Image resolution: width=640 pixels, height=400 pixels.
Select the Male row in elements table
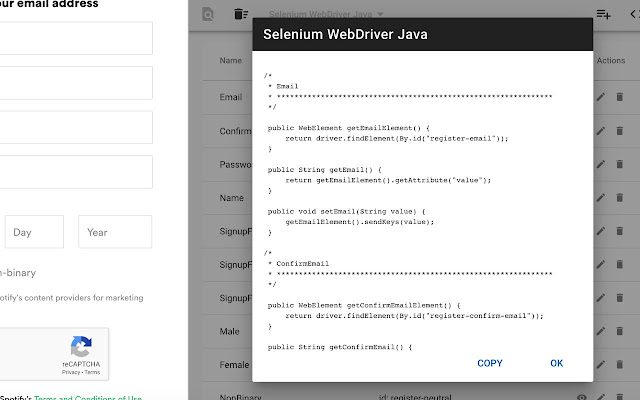pyautogui.click(x=229, y=331)
